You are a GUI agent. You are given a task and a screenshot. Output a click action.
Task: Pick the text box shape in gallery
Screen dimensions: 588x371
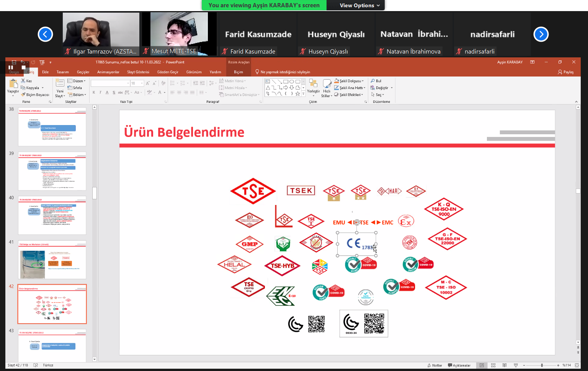click(268, 81)
